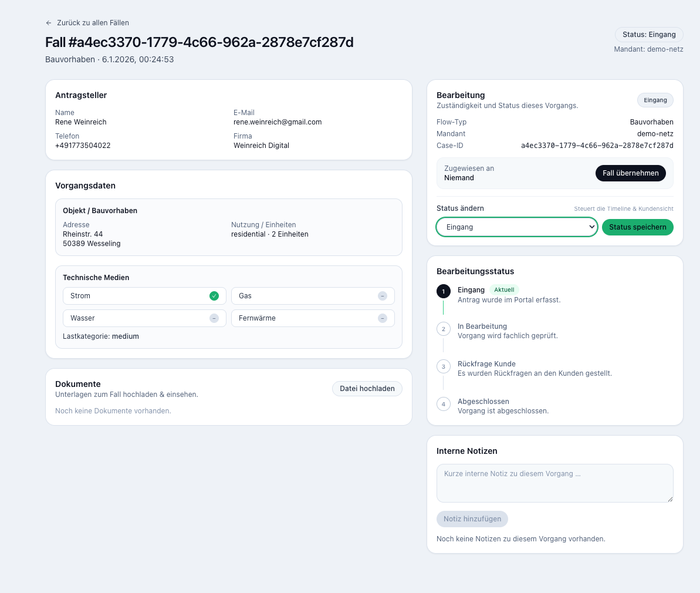
Task: Click the back arrow icon at top
Action: 49,23
